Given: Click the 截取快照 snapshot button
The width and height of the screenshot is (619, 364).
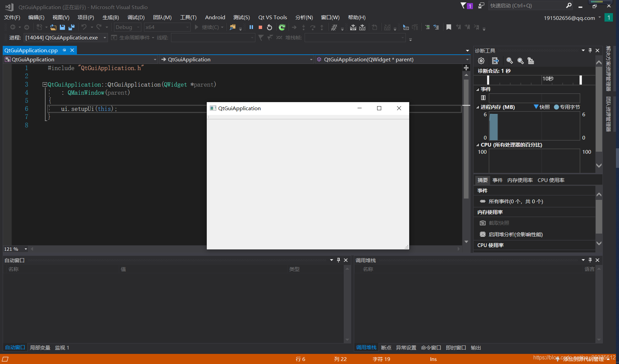Looking at the screenshot, I should 499,223.
